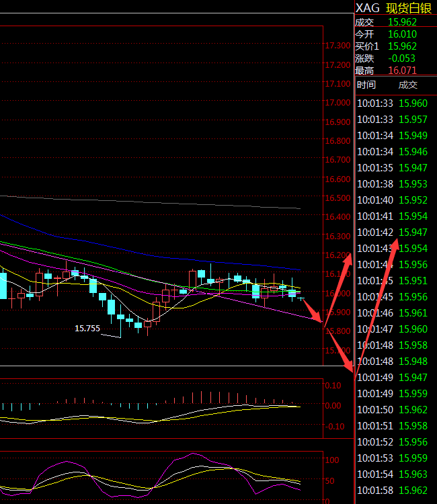Click the 时间 column header
Screen dimensions: 437x504
(x=366, y=85)
